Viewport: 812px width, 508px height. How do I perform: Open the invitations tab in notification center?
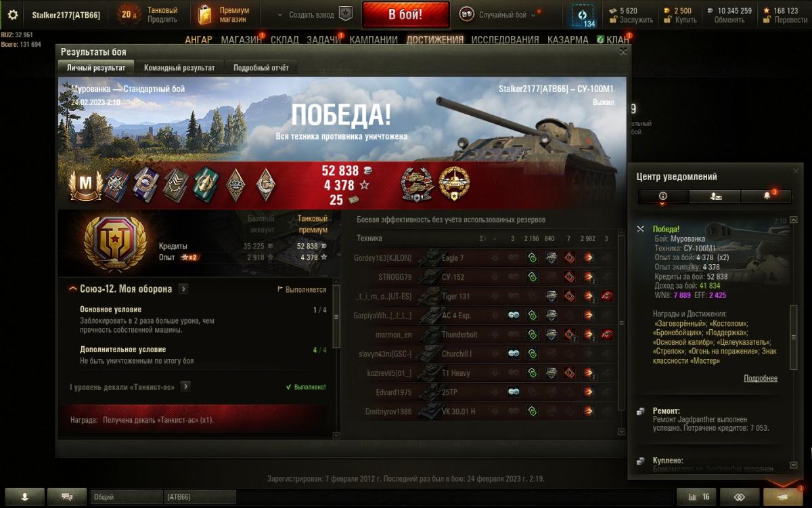(715, 196)
